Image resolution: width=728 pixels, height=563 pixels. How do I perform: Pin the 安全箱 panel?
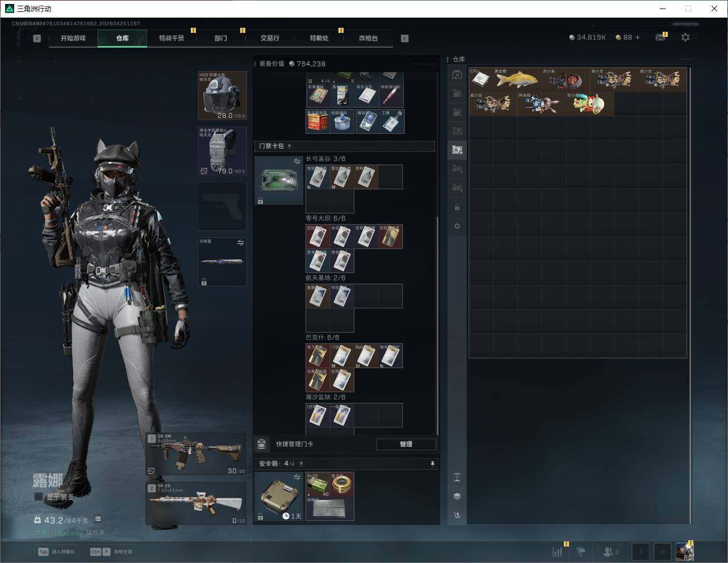[432, 464]
